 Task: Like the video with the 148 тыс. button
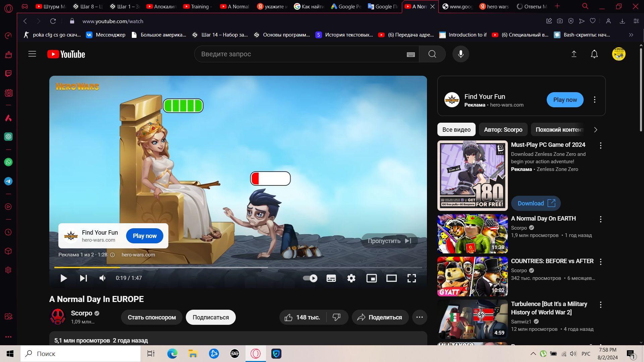pyautogui.click(x=303, y=317)
